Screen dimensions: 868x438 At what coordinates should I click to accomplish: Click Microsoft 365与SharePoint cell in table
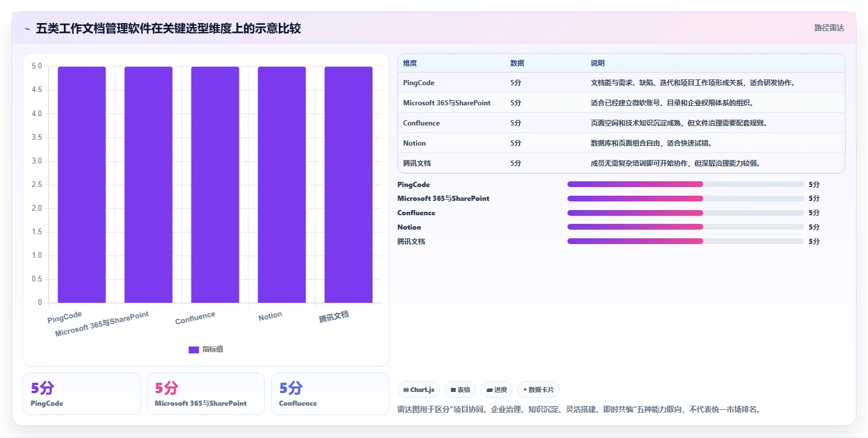pos(447,103)
